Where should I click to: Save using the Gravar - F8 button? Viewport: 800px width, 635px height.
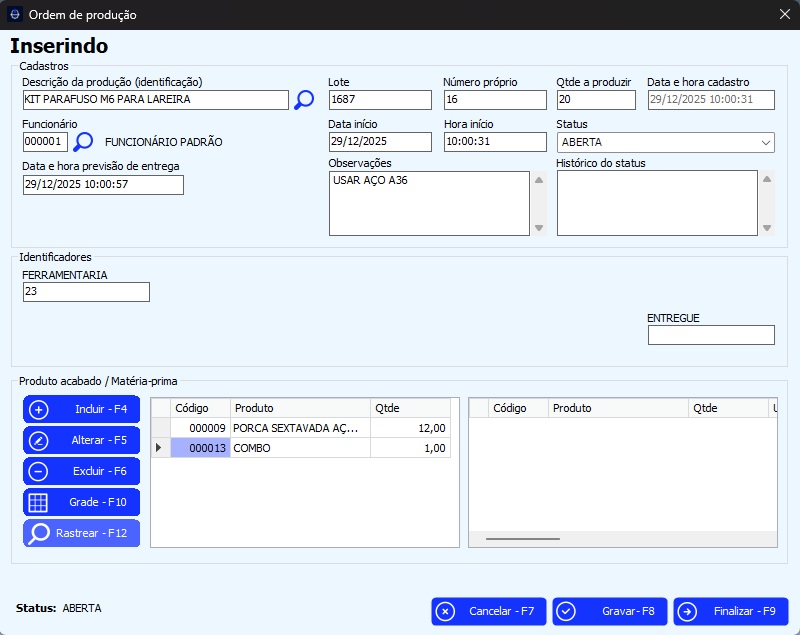[x=610, y=611]
